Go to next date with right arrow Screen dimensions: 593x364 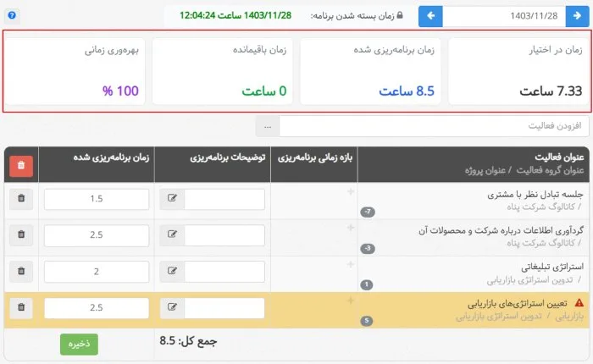577,16
